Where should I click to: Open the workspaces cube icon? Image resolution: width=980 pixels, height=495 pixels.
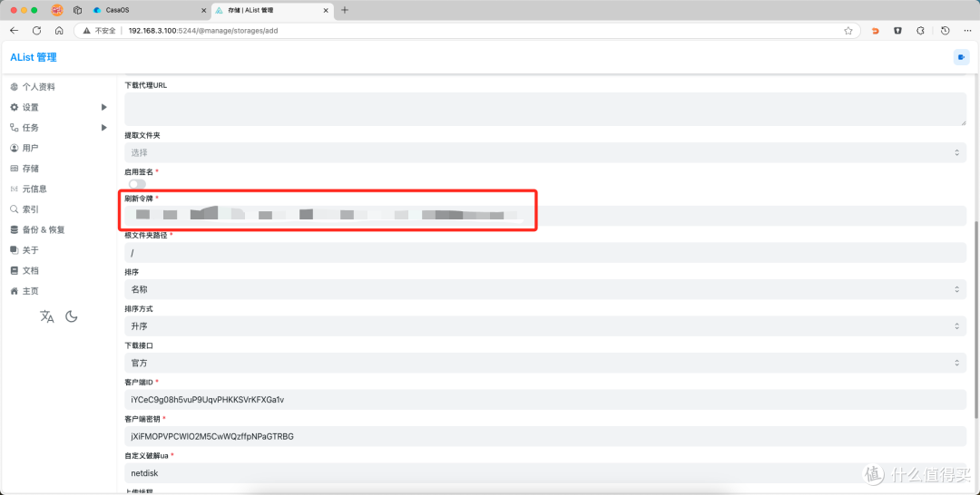(x=77, y=10)
